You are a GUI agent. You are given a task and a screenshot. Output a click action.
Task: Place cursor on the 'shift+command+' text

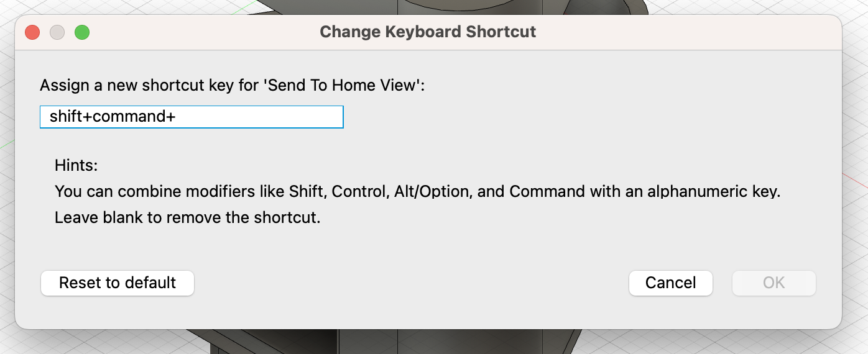(113, 117)
